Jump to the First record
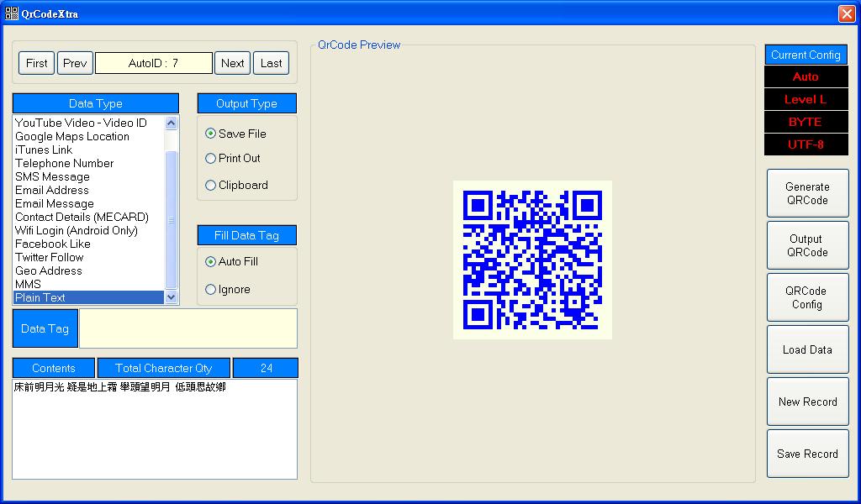The image size is (861, 504). click(x=37, y=63)
